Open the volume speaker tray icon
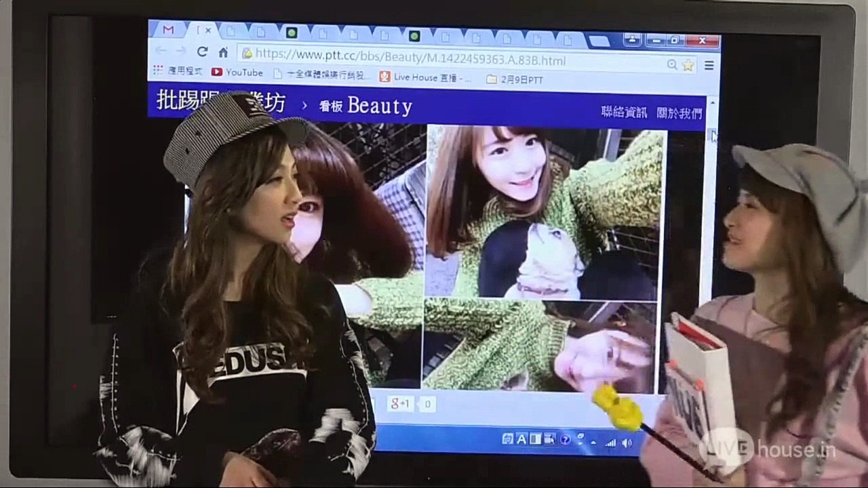 627,443
